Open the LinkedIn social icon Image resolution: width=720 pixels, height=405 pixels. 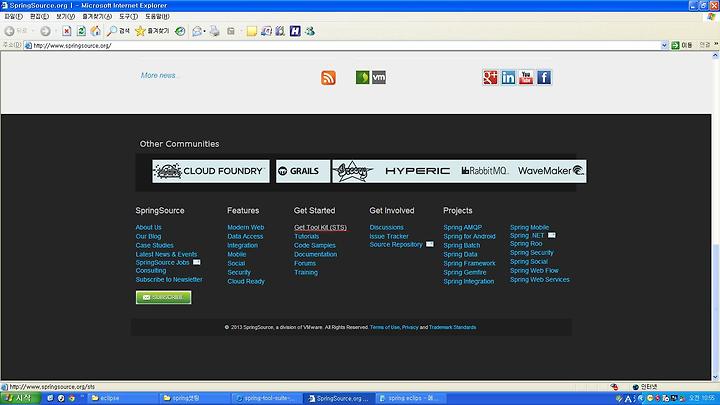(508, 77)
